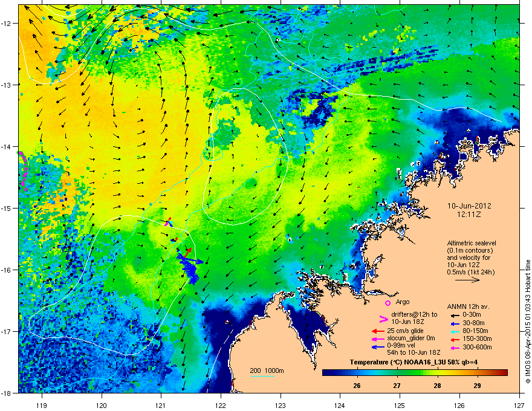Click the Argo legend label text
532x411 pixels.
click(x=403, y=302)
